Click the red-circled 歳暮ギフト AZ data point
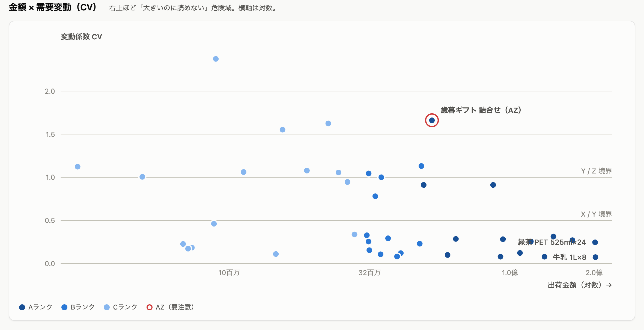 click(x=432, y=120)
